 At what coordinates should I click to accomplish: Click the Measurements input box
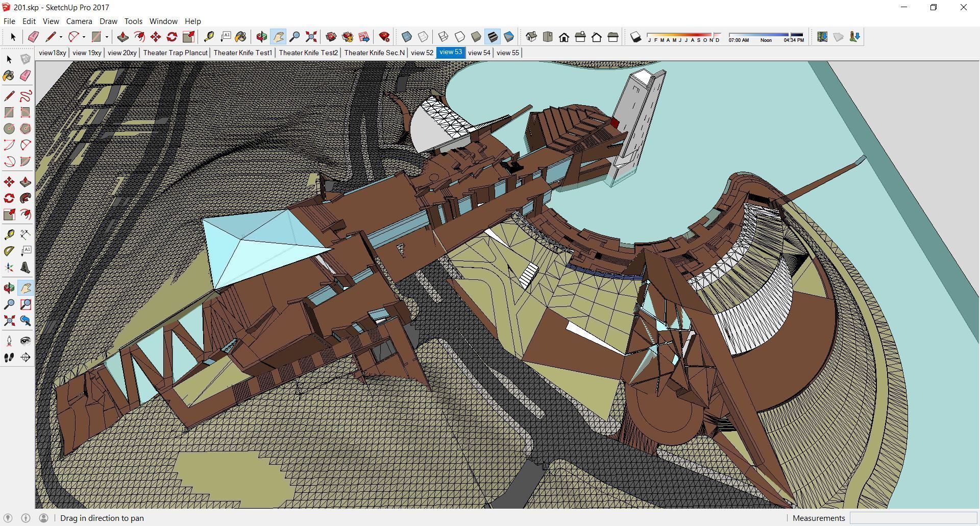[914, 518]
